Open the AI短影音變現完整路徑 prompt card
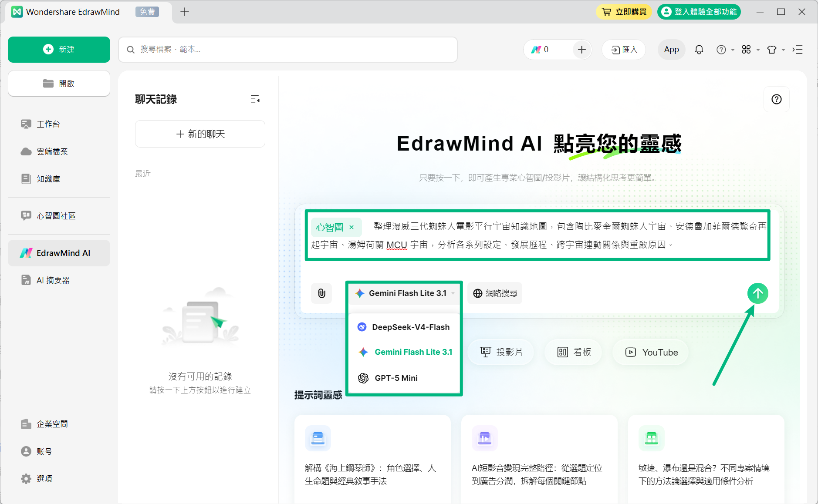 (539, 459)
